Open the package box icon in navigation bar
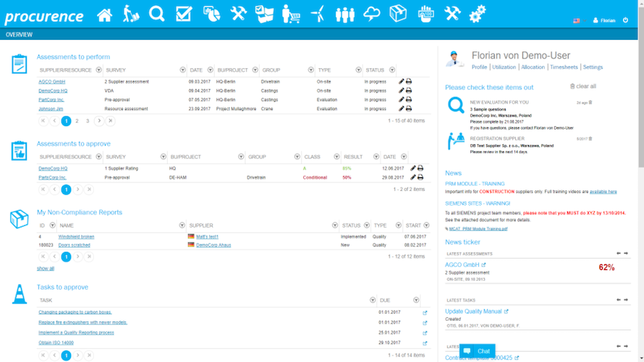Image resolution: width=644 pixels, height=362 pixels. [398, 14]
